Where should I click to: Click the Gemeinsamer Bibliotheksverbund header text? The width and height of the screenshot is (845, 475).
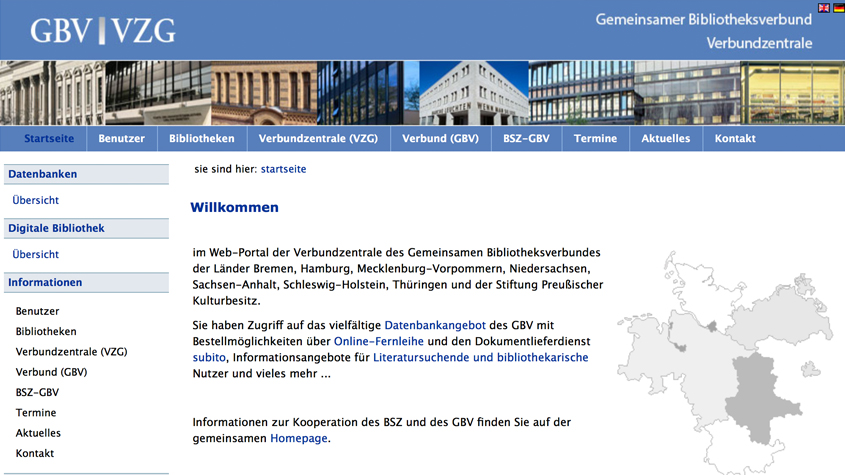point(703,19)
